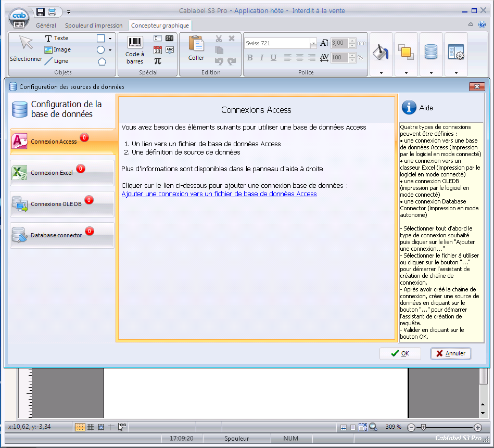The image size is (494, 448).
Task: Align text center
Action: (x=300, y=57)
